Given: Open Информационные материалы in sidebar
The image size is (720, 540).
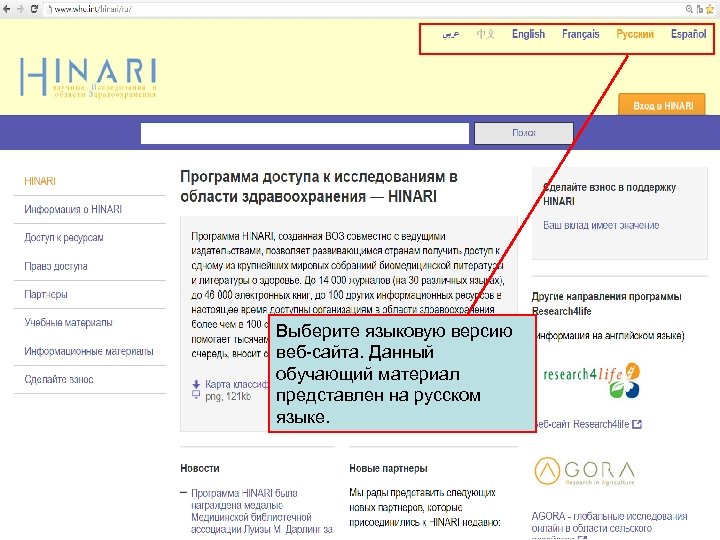Looking at the screenshot, I should 89,351.
